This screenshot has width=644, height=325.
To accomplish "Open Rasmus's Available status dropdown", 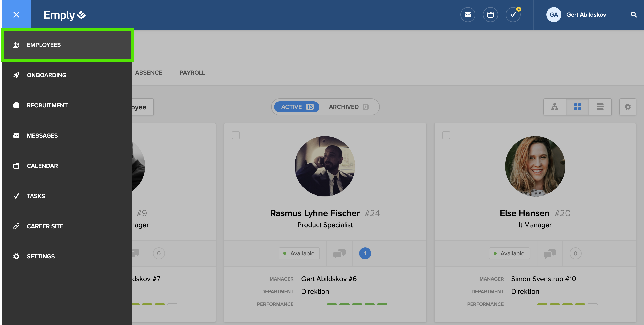I will (299, 253).
